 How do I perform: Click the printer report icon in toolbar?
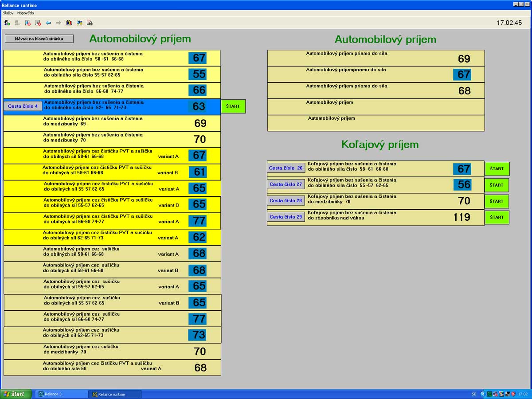click(90, 23)
